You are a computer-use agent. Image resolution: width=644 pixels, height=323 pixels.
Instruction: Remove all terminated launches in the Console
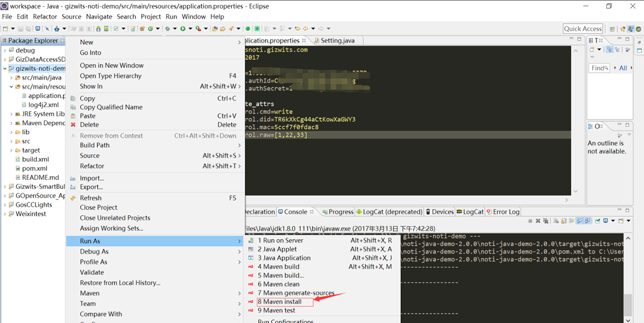[546, 220]
